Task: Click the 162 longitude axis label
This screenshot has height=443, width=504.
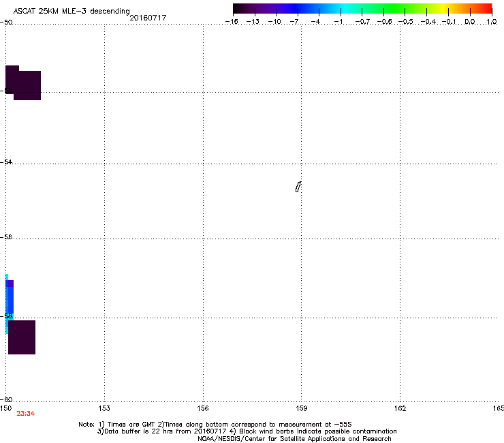Action: tap(400, 408)
